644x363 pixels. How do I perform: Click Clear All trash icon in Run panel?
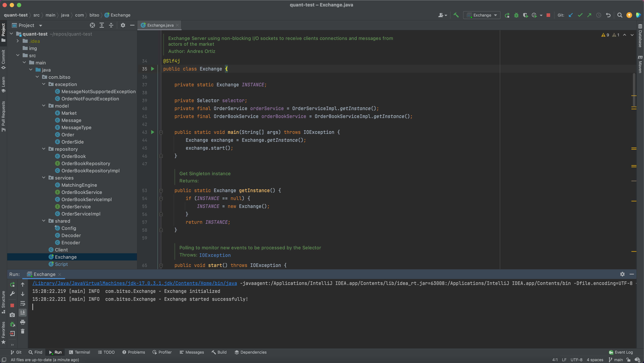click(x=22, y=331)
